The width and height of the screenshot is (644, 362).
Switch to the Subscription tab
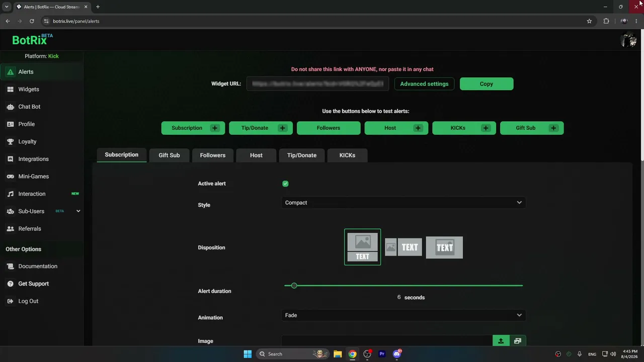pos(121,155)
